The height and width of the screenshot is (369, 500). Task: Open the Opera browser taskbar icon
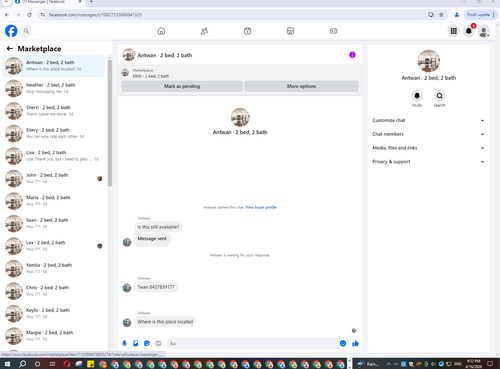67,364
